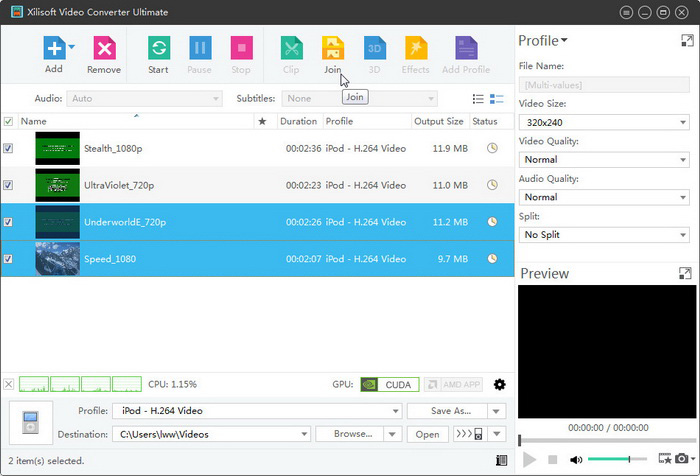Expand the Preview panel with the corner icon
Viewport: 700px width, 476px height.
point(685,273)
